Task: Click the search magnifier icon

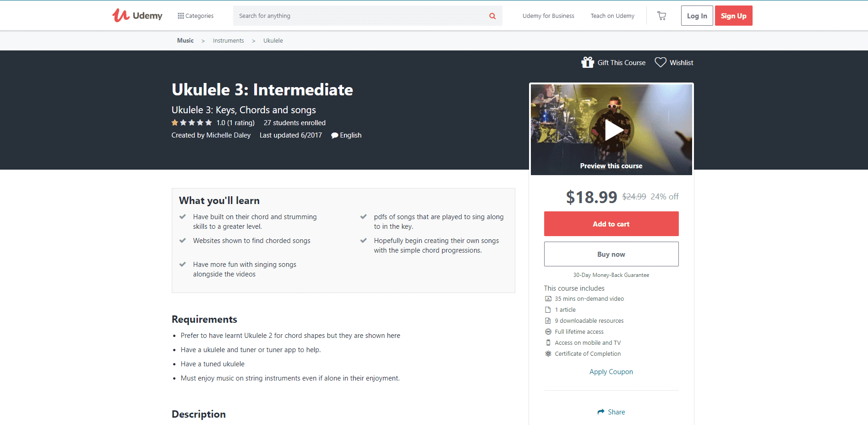Action: (x=492, y=16)
